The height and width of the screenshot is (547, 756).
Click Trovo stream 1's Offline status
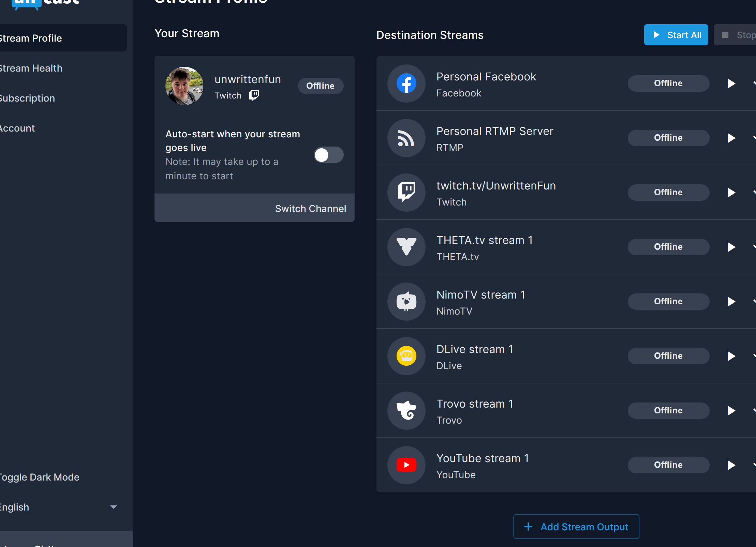pyautogui.click(x=668, y=411)
